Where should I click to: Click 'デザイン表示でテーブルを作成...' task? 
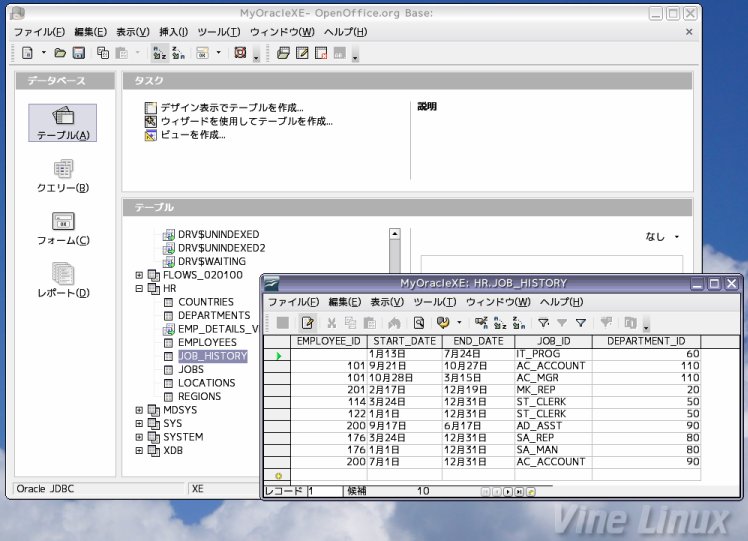(232, 108)
